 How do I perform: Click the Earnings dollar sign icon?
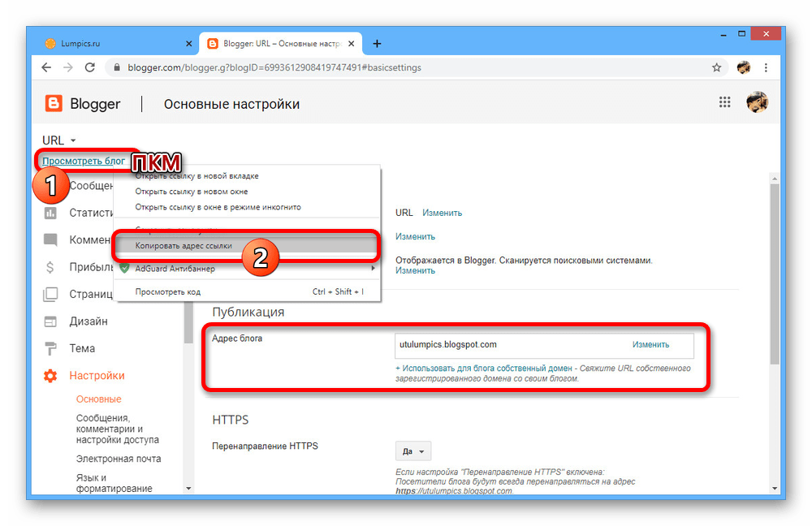50,267
